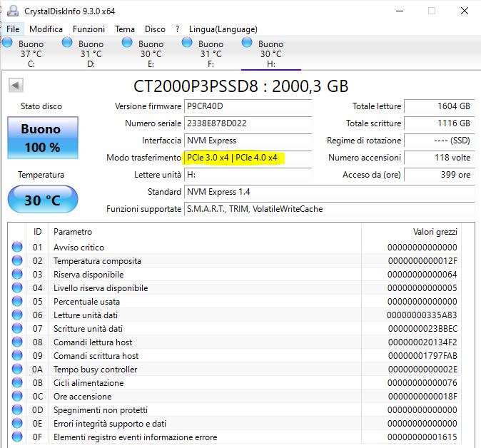481x448 pixels.
Task: Click status icon for Ore accensione row
Action: click(x=17, y=396)
